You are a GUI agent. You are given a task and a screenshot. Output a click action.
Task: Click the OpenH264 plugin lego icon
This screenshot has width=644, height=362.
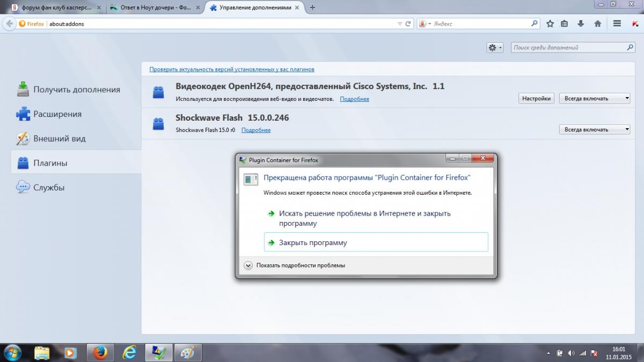point(158,92)
